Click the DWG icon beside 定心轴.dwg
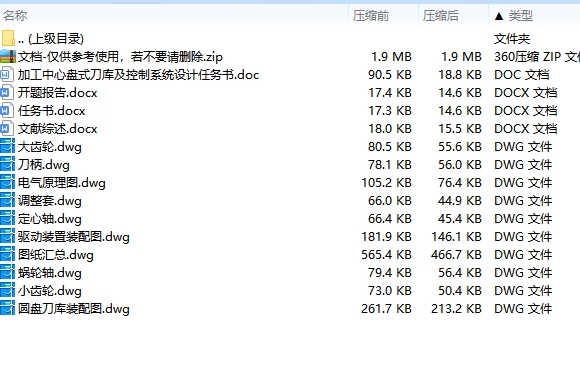The image size is (580, 382). [7, 219]
